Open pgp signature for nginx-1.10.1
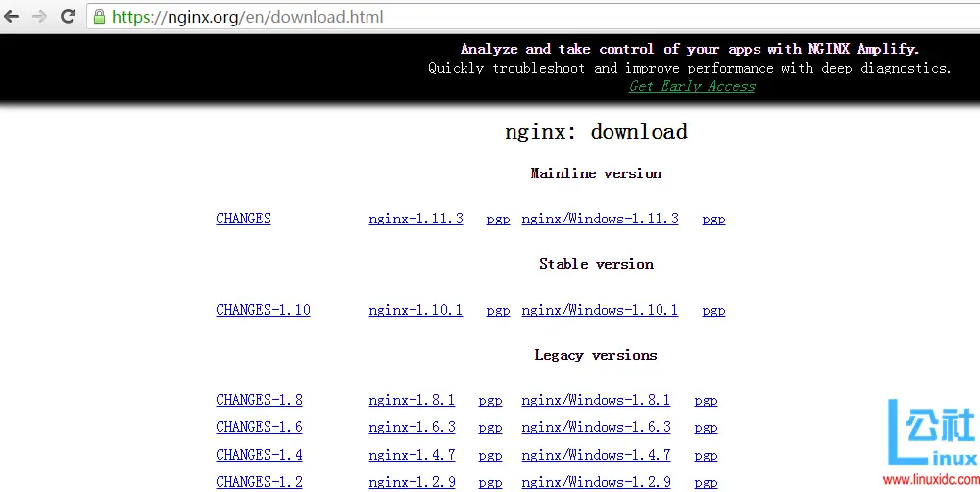 click(x=498, y=311)
